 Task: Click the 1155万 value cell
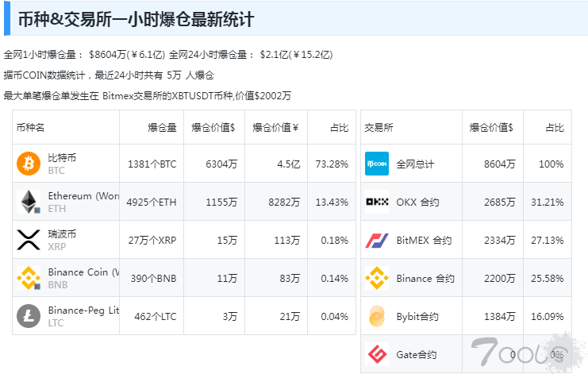(221, 202)
